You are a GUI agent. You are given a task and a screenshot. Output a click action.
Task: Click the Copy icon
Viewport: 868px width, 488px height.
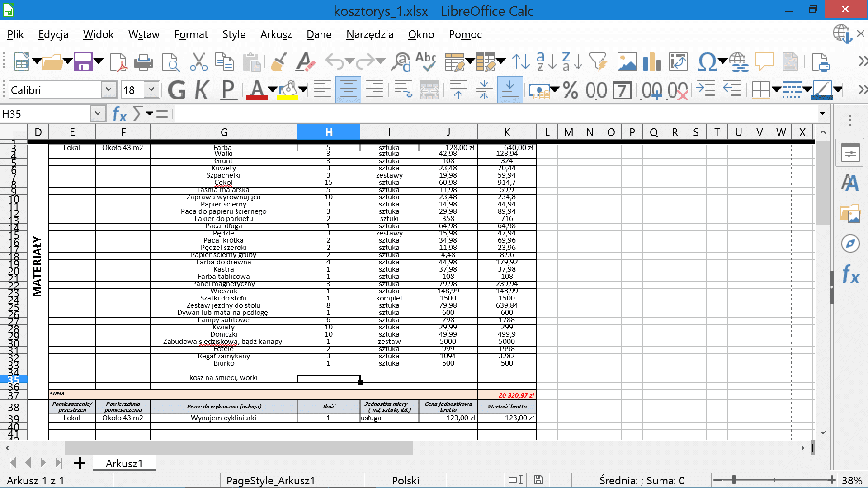(x=225, y=61)
